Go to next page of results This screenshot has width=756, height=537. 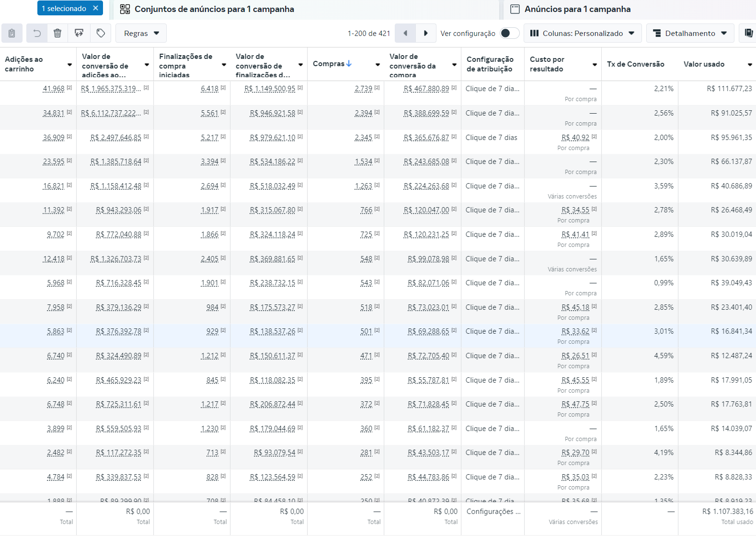(x=426, y=33)
